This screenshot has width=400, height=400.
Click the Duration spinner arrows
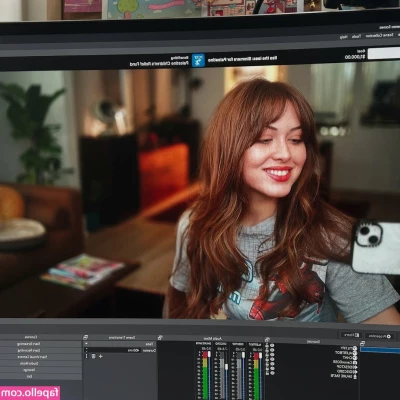point(86,350)
